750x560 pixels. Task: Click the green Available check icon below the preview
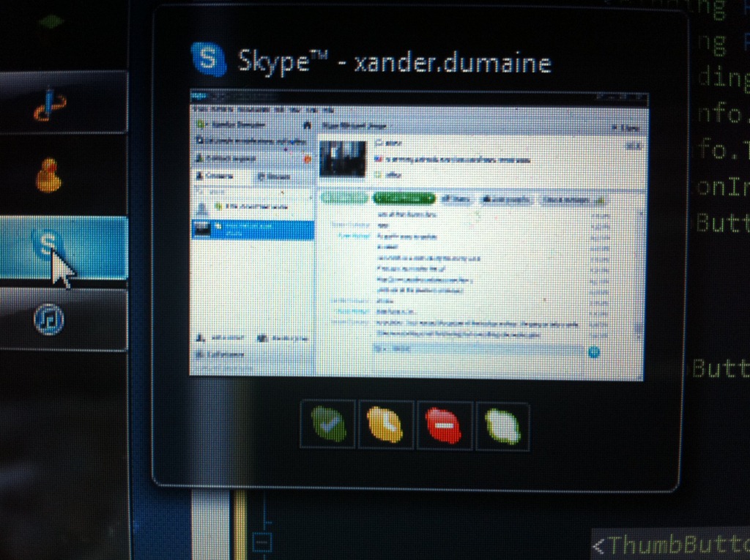(328, 425)
